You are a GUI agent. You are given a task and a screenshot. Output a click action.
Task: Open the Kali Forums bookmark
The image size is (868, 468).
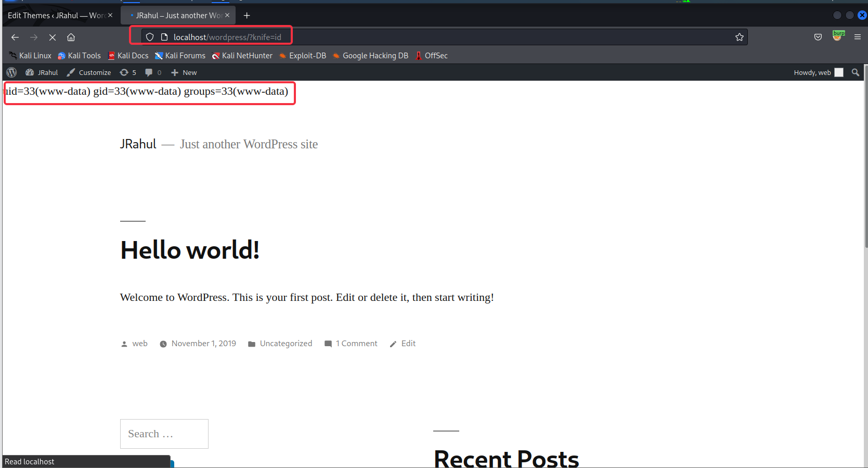point(180,56)
